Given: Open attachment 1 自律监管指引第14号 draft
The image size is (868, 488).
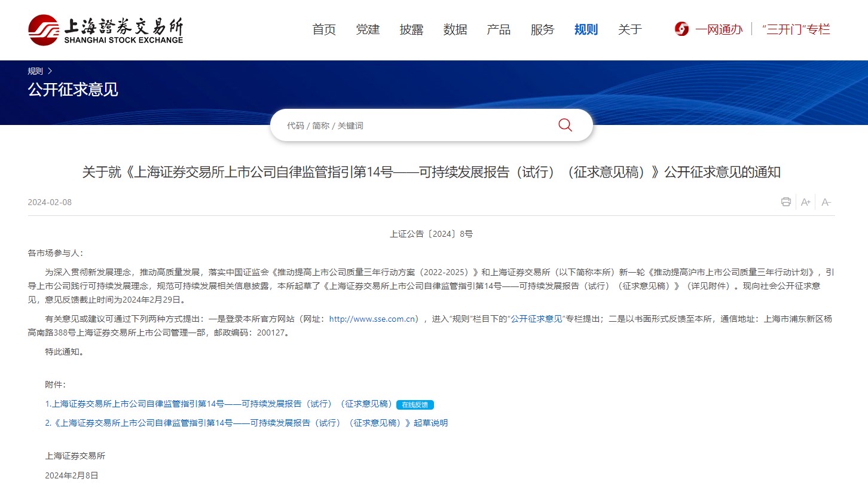Looking at the screenshot, I should (x=219, y=404).
